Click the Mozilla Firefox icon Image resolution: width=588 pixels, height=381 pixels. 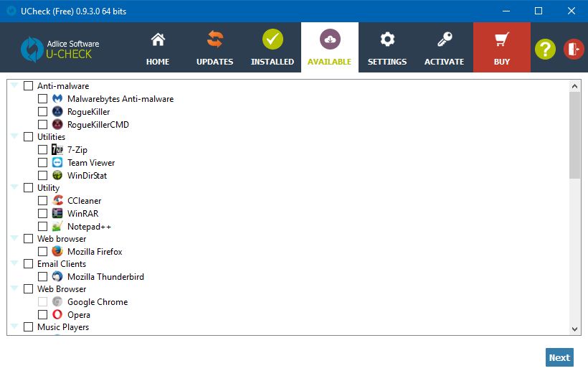tap(57, 251)
